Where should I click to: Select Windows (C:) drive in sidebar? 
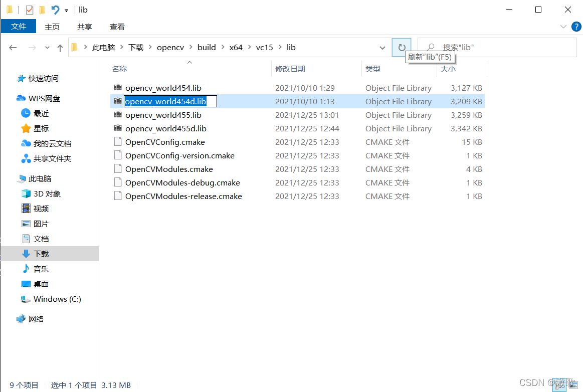(57, 299)
